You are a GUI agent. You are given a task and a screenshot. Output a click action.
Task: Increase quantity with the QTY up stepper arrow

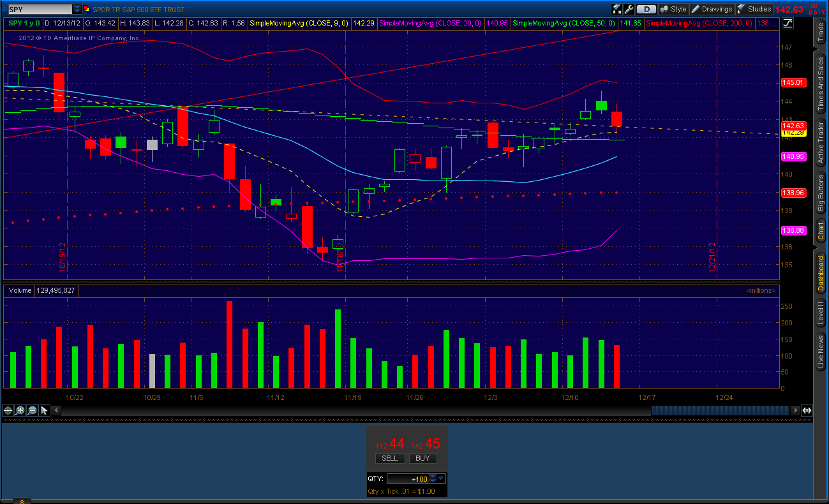(433, 476)
